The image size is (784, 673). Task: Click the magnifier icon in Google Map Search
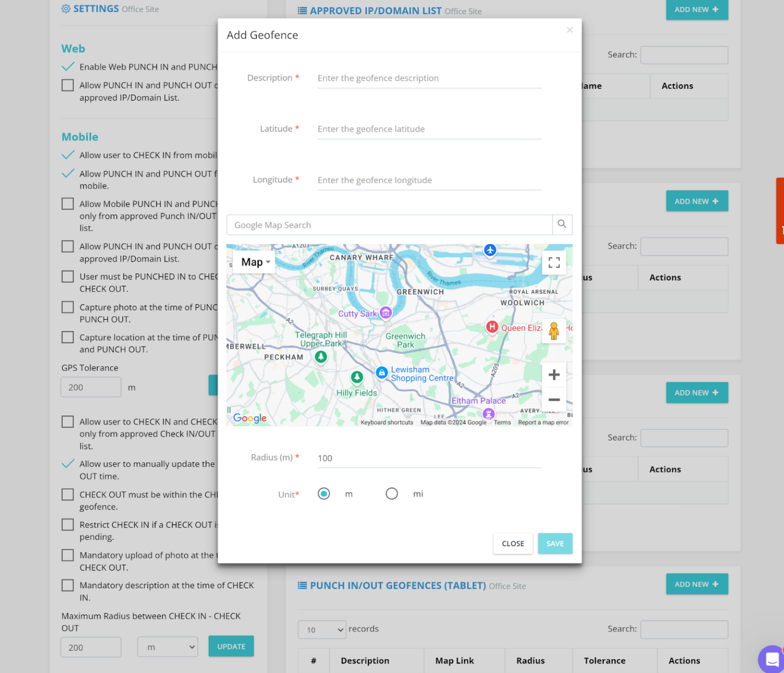click(562, 225)
